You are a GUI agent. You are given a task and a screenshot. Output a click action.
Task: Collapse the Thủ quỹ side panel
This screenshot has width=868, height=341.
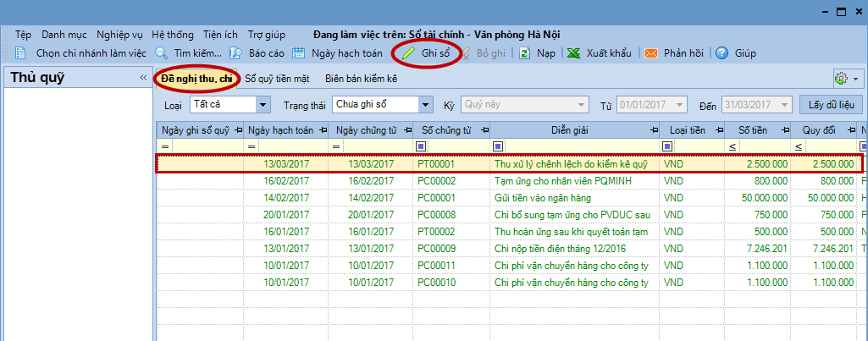pos(143,78)
